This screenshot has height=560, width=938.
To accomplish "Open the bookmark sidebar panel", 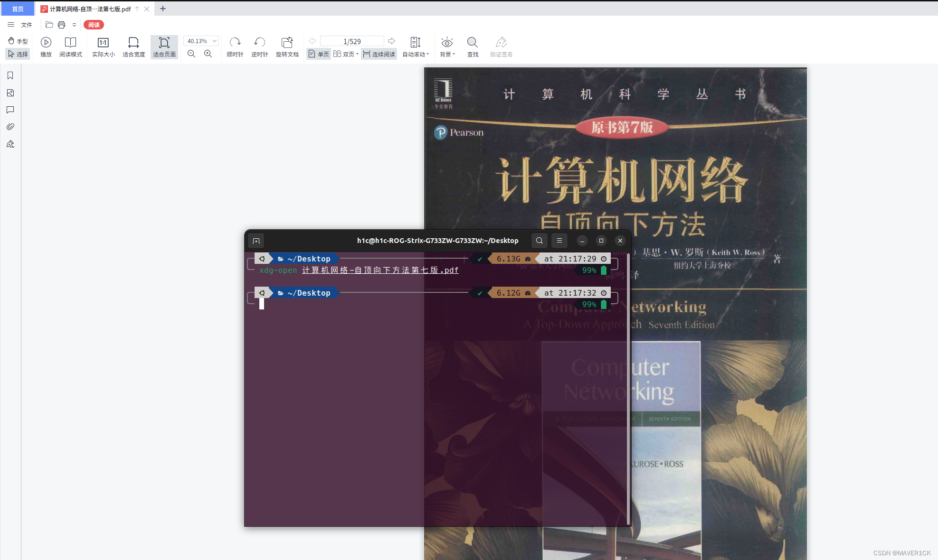I will pyautogui.click(x=10, y=75).
